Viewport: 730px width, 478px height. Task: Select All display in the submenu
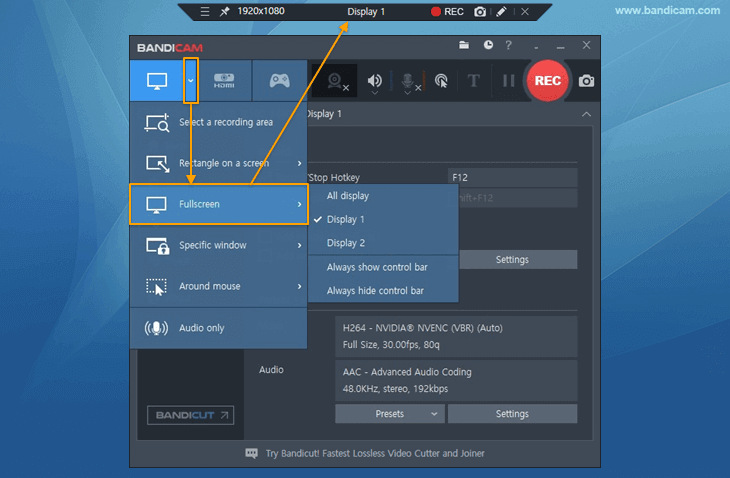click(x=383, y=196)
